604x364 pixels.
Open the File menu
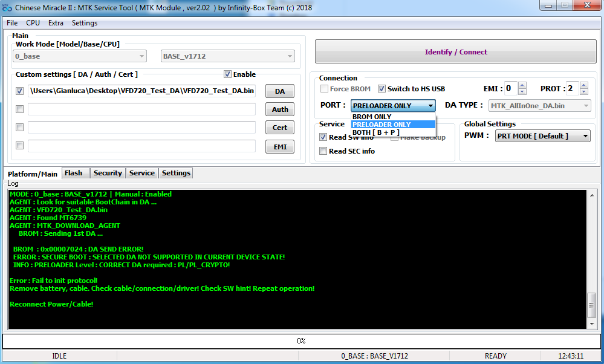point(12,23)
